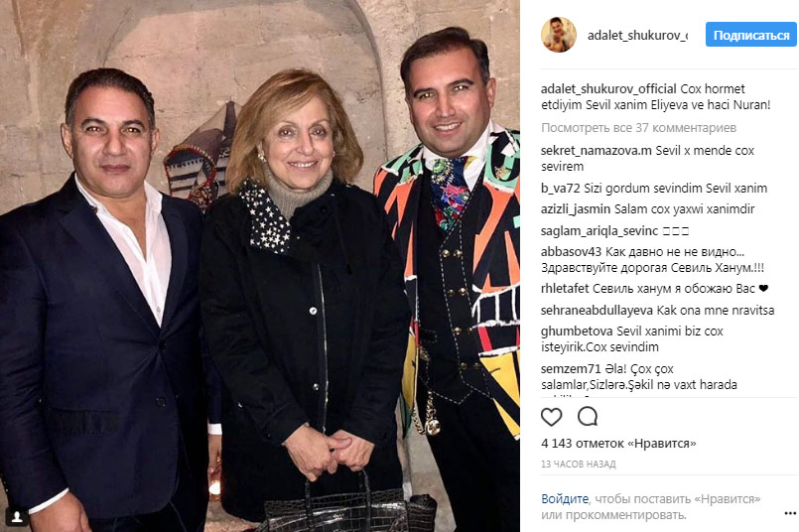Open rhletafet commenter profile
The width and height of the screenshot is (799, 532).
coord(565,289)
